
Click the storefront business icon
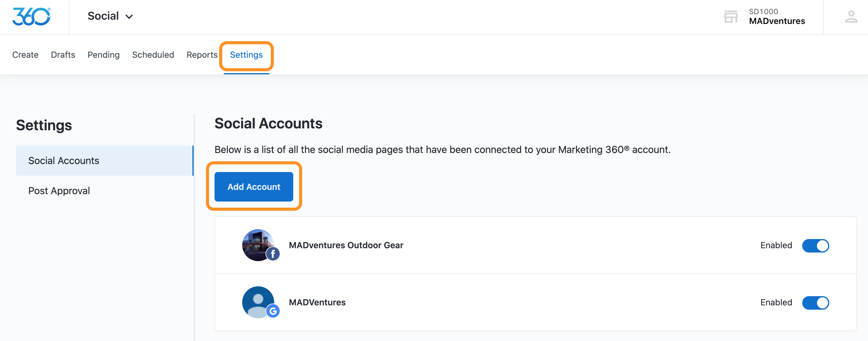click(x=731, y=17)
